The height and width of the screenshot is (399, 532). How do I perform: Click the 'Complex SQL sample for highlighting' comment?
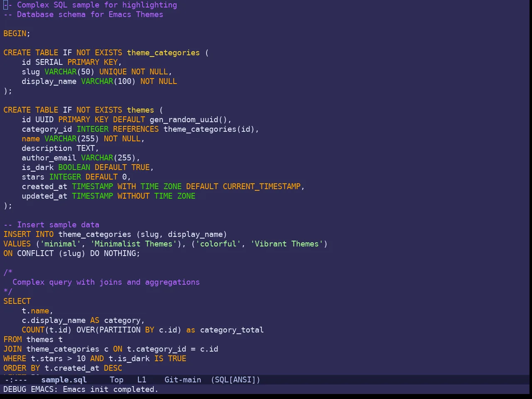pos(90,5)
